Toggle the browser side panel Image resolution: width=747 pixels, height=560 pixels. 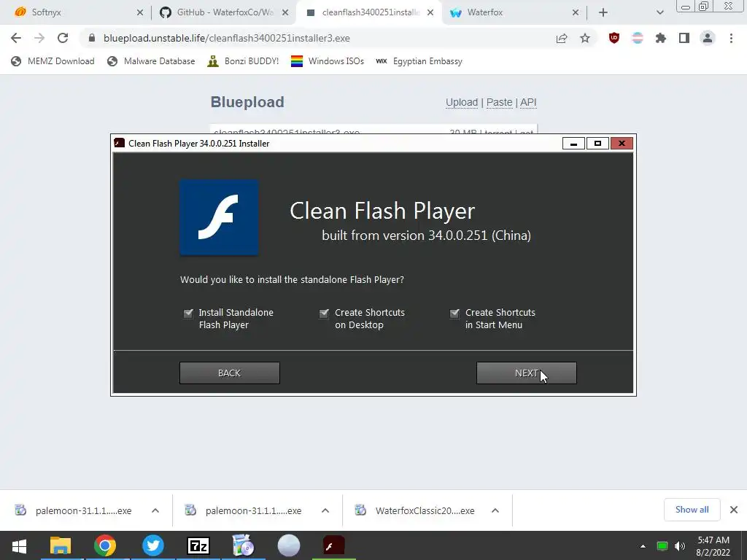click(684, 38)
